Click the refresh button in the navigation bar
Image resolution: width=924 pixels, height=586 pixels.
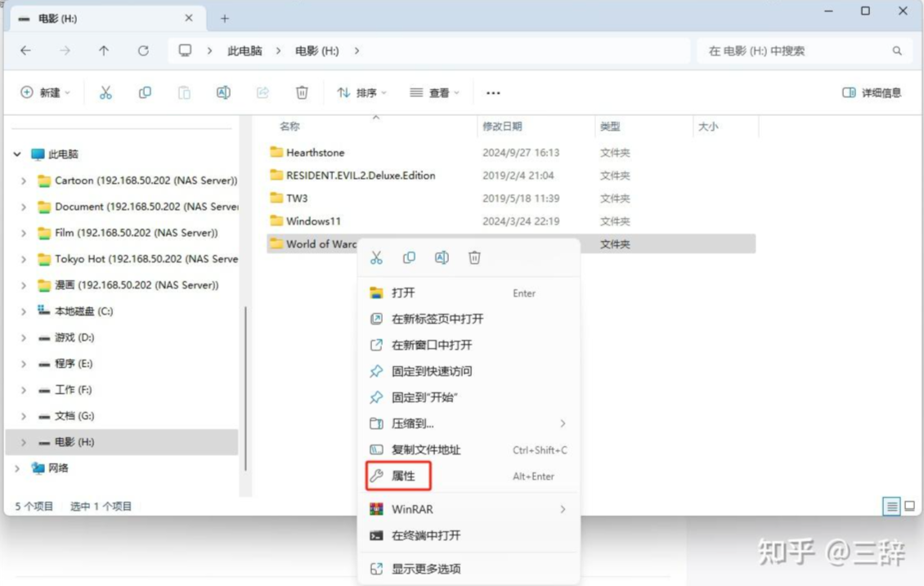(x=143, y=51)
